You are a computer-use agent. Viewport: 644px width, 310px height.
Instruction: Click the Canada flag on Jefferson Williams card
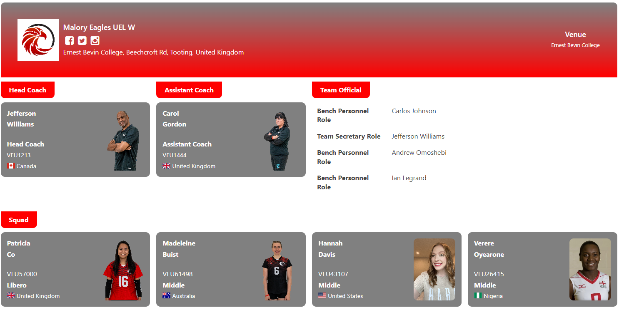tap(11, 166)
